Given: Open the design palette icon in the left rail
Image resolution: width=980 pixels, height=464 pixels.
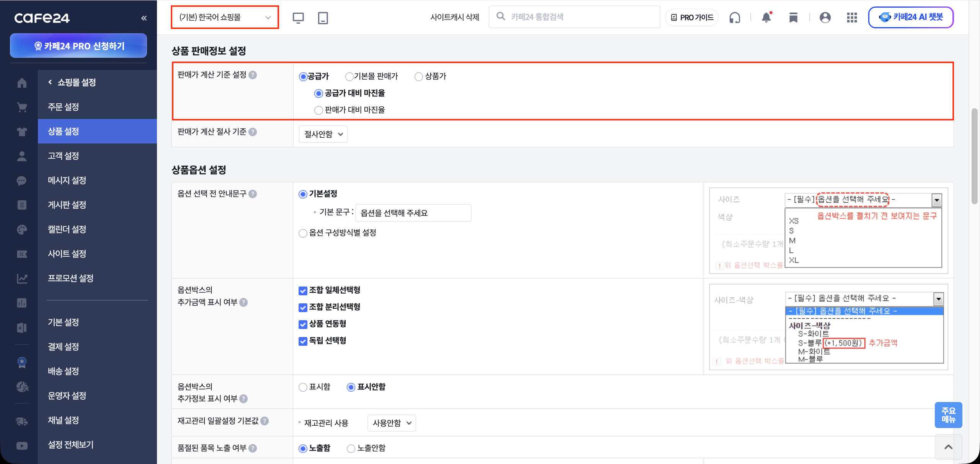Looking at the screenshot, I should coord(22,230).
